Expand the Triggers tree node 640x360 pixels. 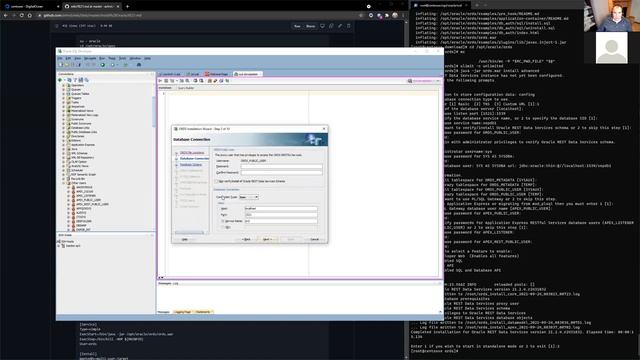(x=64, y=98)
